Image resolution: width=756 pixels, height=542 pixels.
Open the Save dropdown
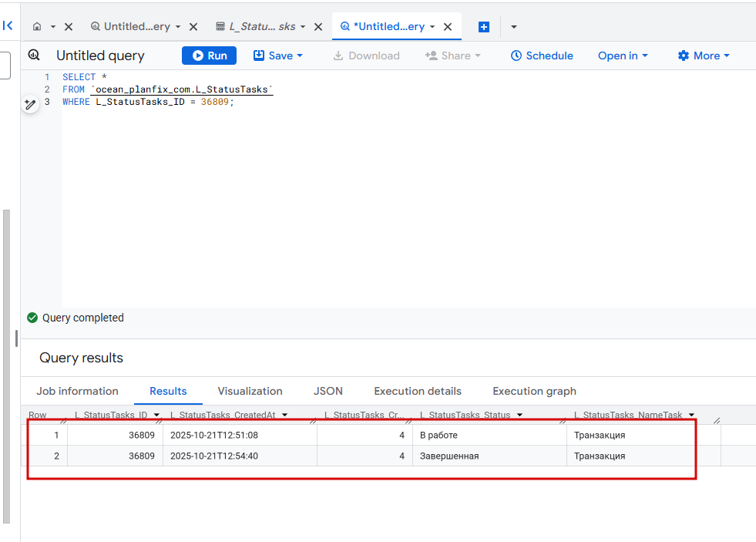click(278, 56)
